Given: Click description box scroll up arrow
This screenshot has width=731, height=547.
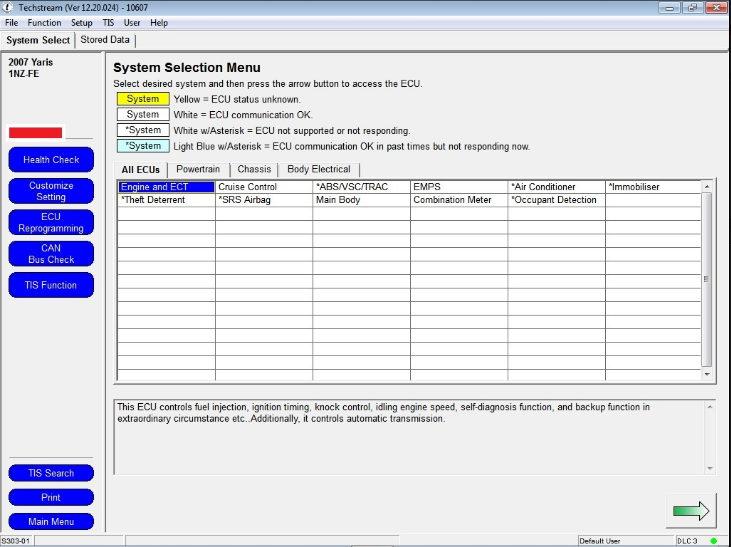Looking at the screenshot, I should click(x=710, y=407).
